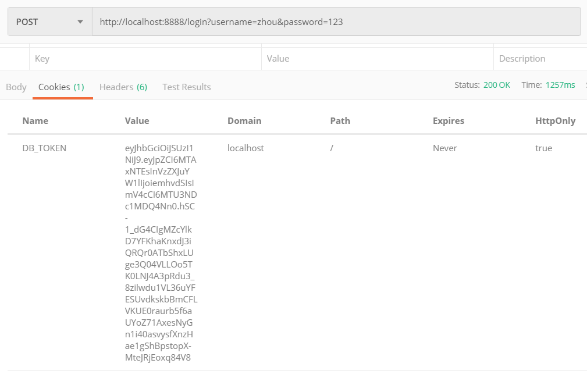Switch to the Body tab
This screenshot has height=392, width=587.
(x=16, y=87)
